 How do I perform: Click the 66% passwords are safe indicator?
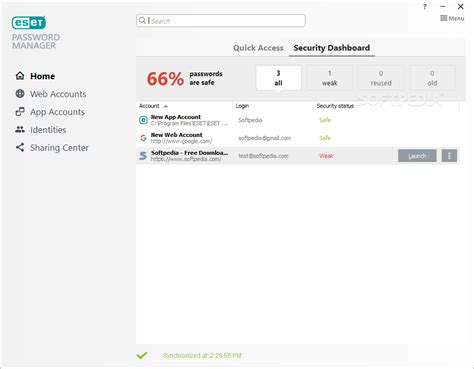point(184,79)
